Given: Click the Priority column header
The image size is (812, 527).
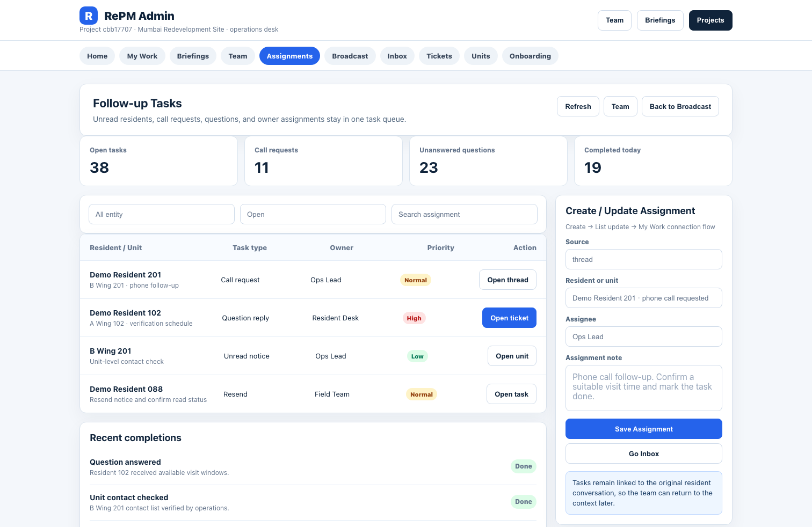Looking at the screenshot, I should pyautogui.click(x=440, y=247).
